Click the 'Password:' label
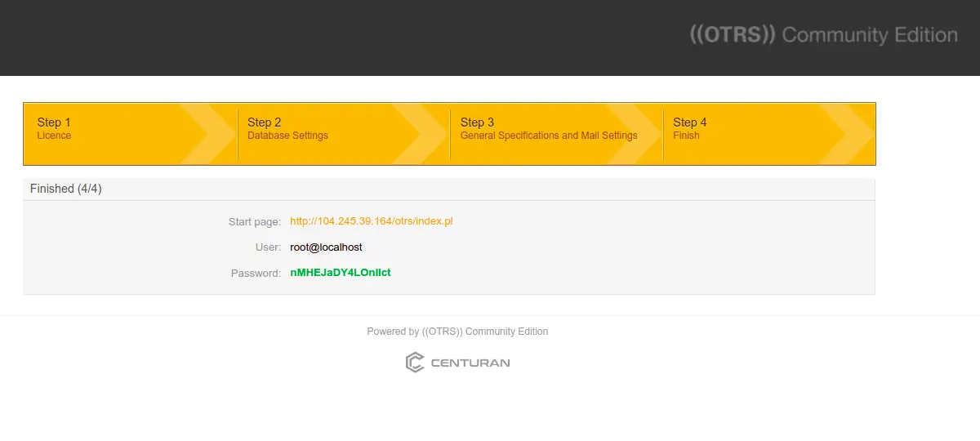Image resolution: width=980 pixels, height=441 pixels. tap(256, 273)
